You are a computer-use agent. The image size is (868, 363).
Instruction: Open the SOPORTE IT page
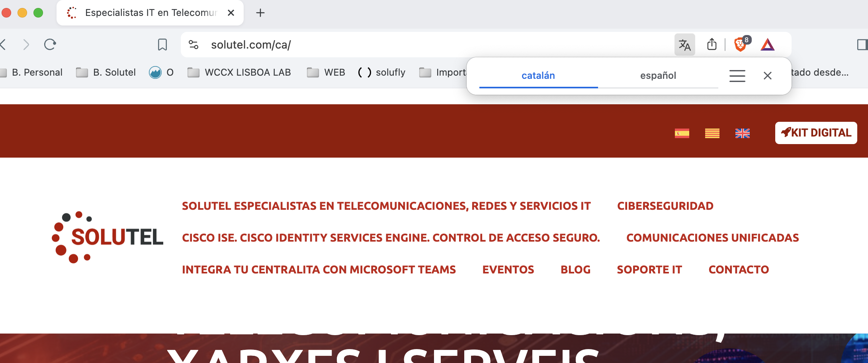[x=649, y=269]
